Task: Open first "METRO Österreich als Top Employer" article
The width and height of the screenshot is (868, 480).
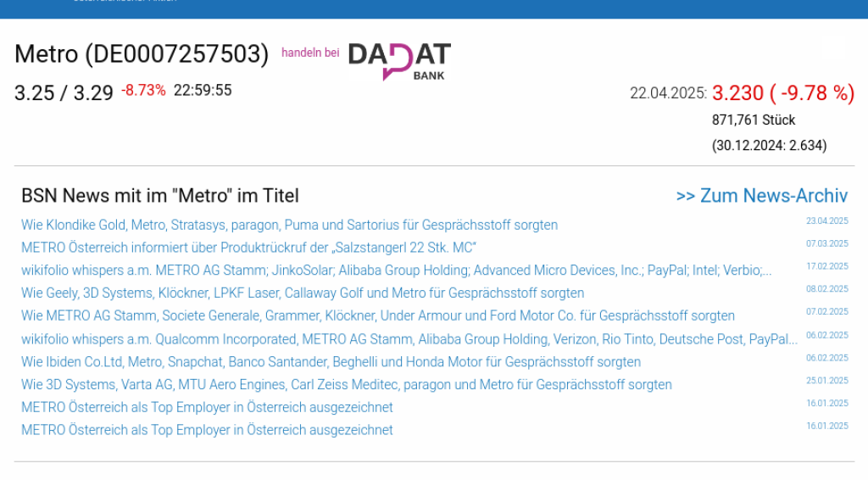Action: coord(207,408)
